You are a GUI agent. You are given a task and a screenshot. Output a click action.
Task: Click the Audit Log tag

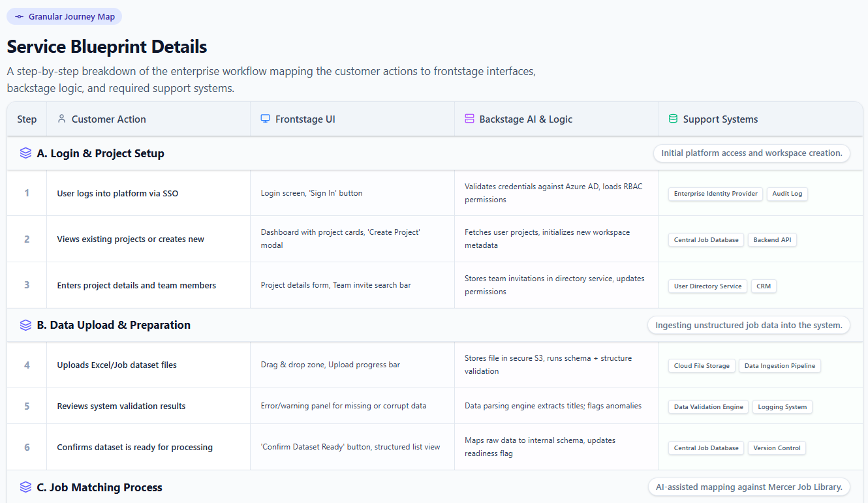point(787,194)
